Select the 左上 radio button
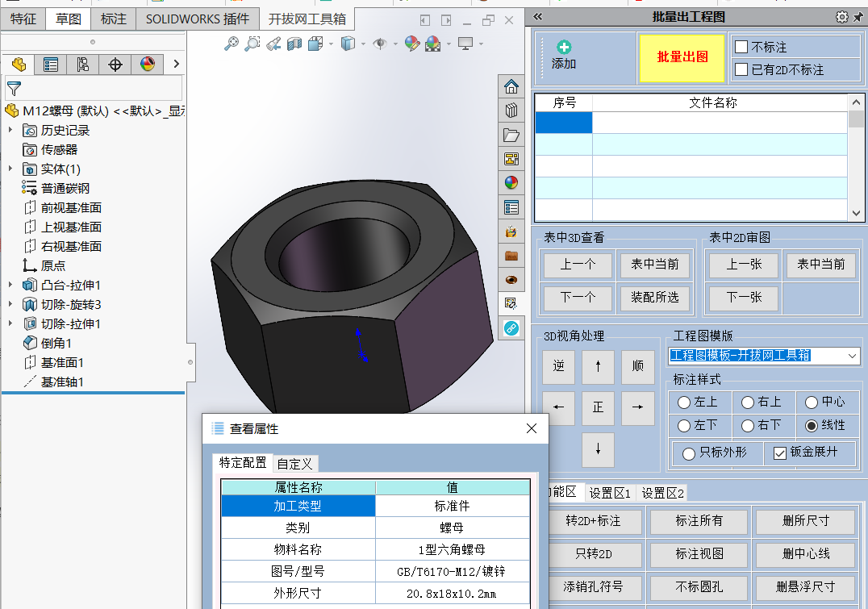The width and height of the screenshot is (868, 609). [684, 403]
